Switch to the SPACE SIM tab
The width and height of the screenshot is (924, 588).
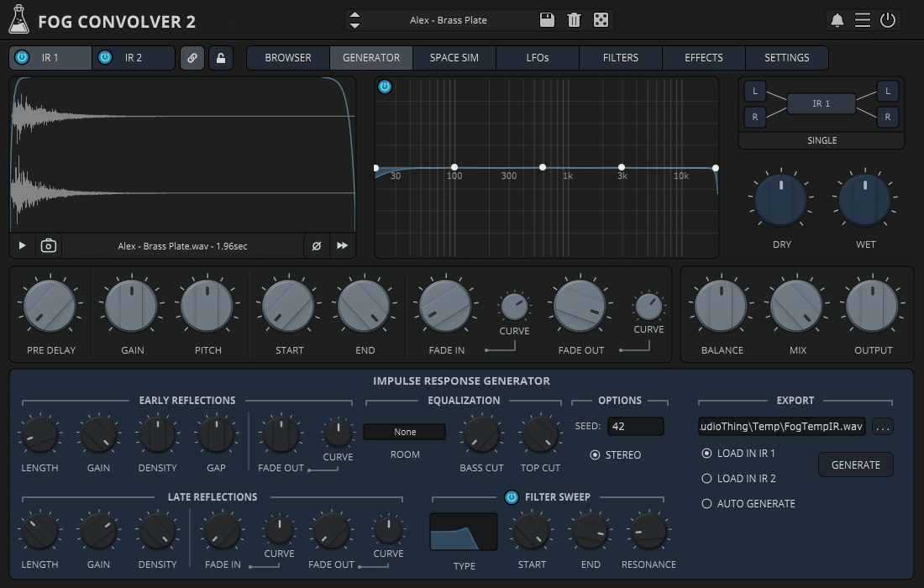pyautogui.click(x=454, y=58)
